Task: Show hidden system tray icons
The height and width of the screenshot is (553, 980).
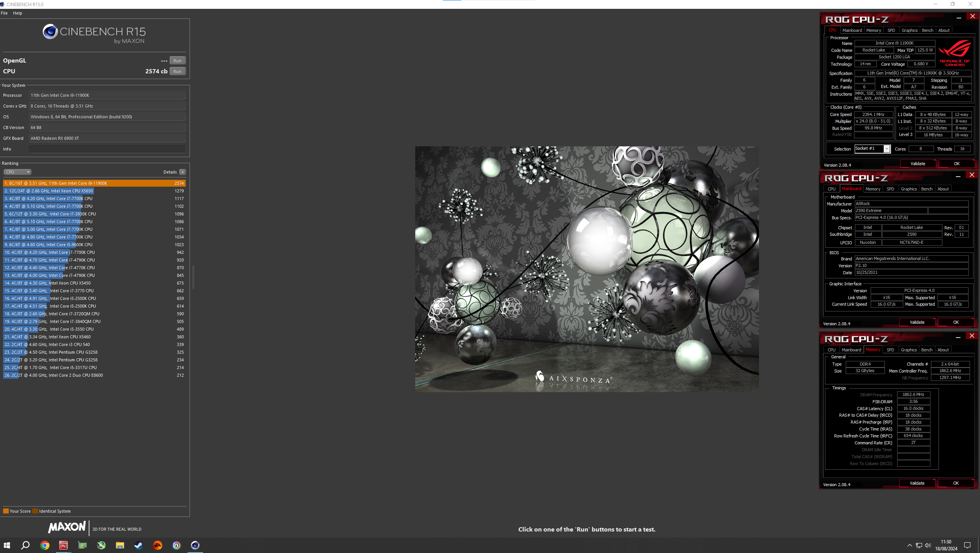Action: pos(909,545)
